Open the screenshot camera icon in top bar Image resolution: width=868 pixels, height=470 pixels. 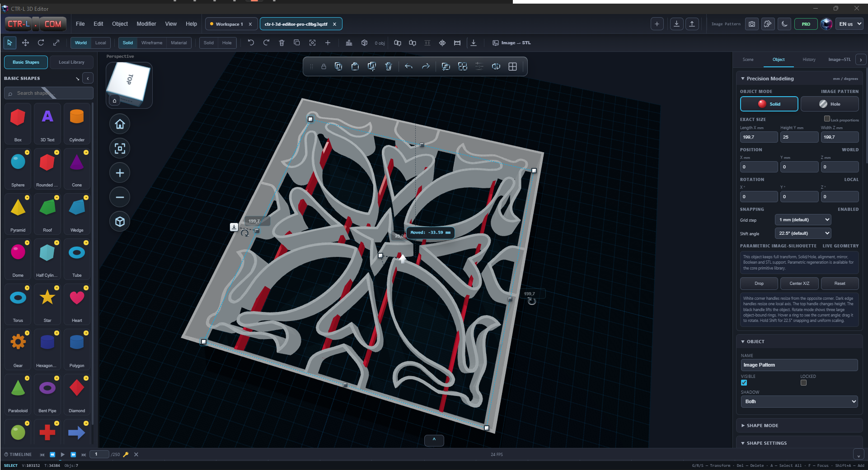pyautogui.click(x=751, y=24)
